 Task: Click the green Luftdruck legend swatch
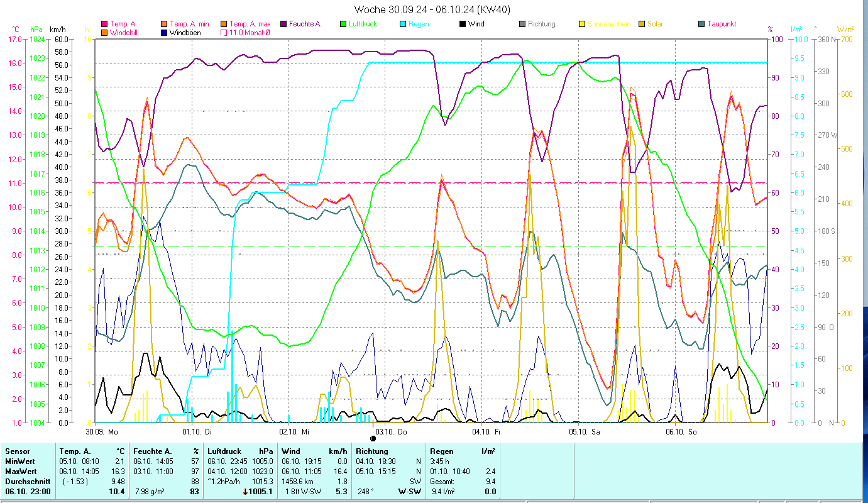(343, 24)
